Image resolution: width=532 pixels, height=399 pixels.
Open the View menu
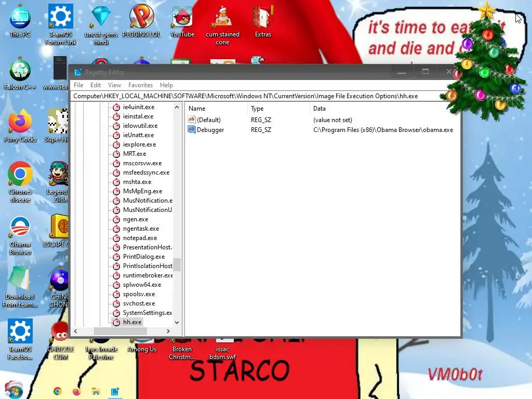point(114,85)
